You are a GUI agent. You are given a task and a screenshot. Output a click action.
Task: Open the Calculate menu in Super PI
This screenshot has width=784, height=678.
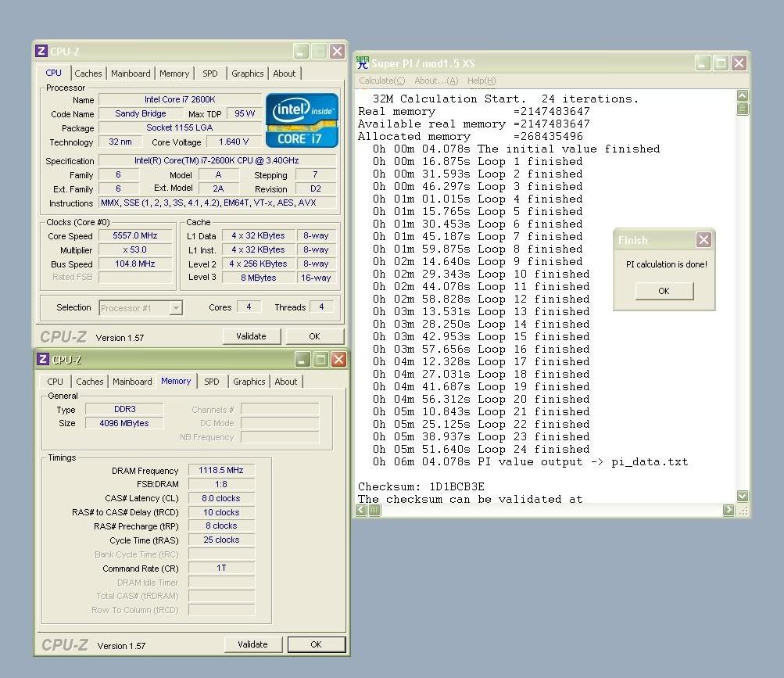coord(382,81)
